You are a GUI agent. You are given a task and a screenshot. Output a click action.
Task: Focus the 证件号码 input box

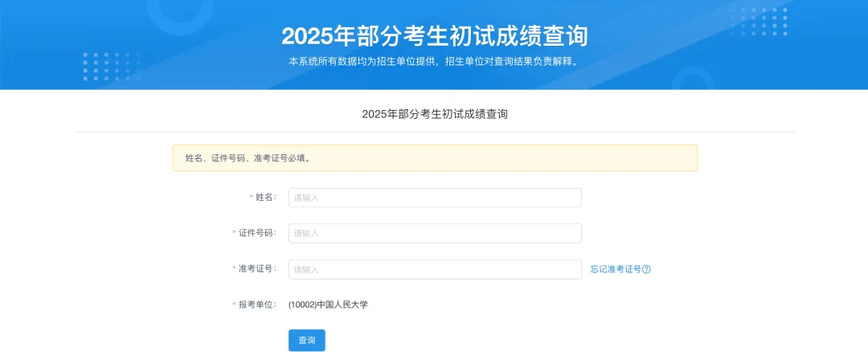pyautogui.click(x=435, y=233)
